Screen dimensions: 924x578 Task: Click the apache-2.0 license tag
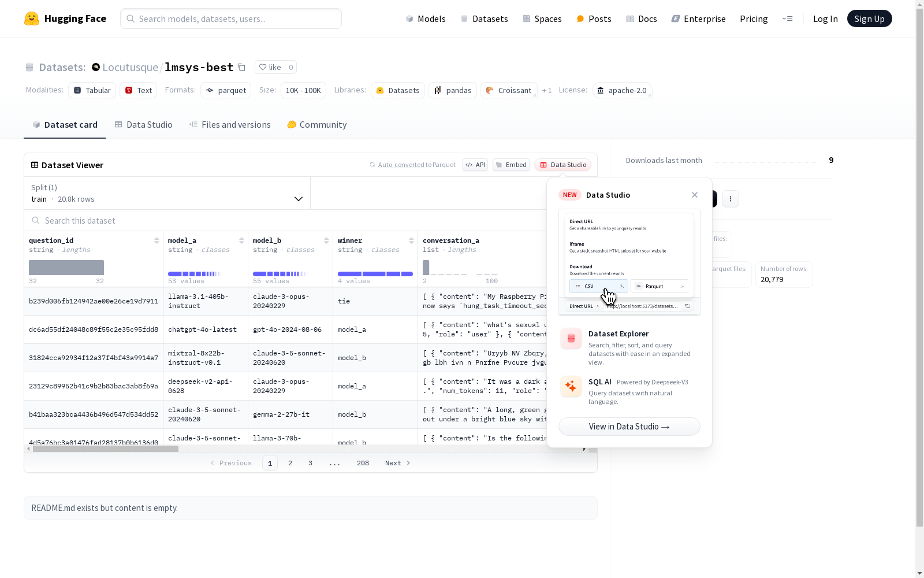click(x=622, y=90)
